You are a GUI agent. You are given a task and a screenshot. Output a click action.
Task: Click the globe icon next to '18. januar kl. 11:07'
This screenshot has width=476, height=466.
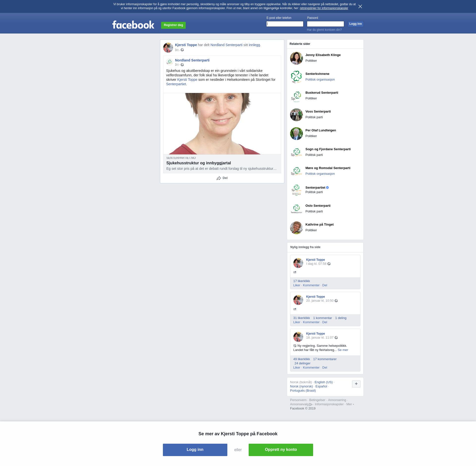336,338
